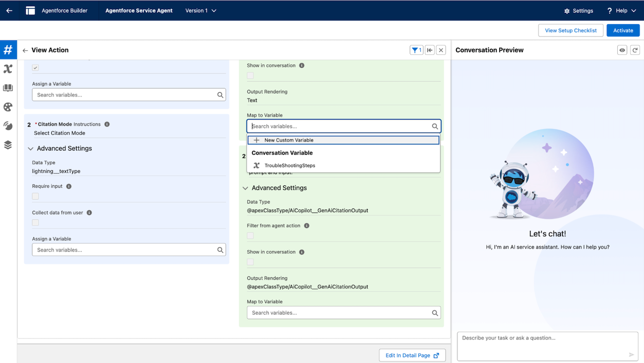Open the Version 1 dropdown
Screen dimensions: 644x363
(200, 10)
